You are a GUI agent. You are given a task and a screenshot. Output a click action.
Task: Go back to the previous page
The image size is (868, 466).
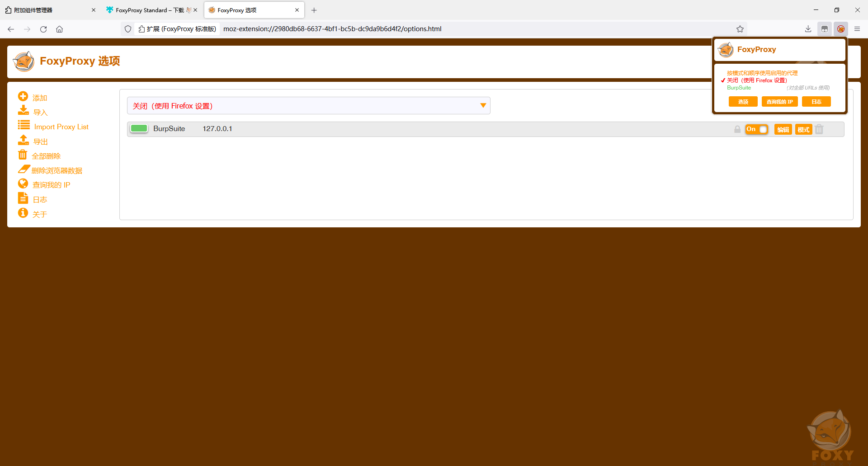click(x=11, y=29)
